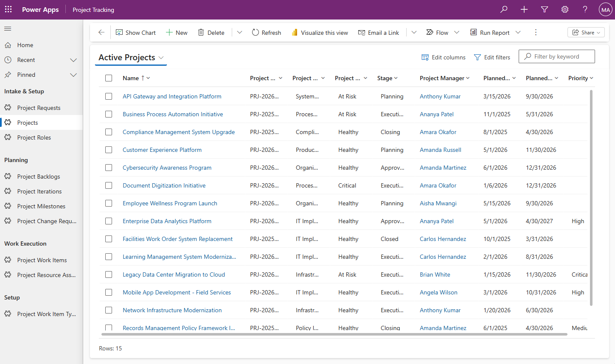The height and width of the screenshot is (364, 615).
Task: Click the search magnifier in top bar
Action: click(504, 9)
